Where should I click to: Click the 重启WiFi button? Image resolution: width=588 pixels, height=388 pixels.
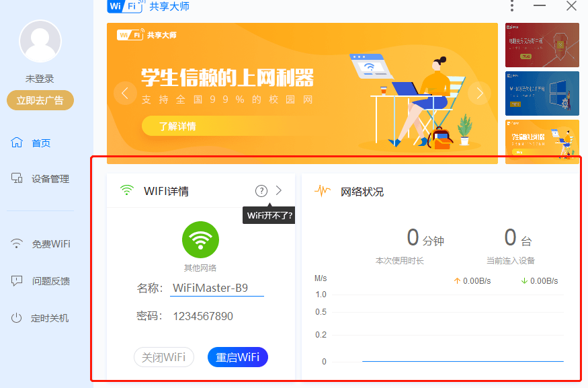(238, 357)
